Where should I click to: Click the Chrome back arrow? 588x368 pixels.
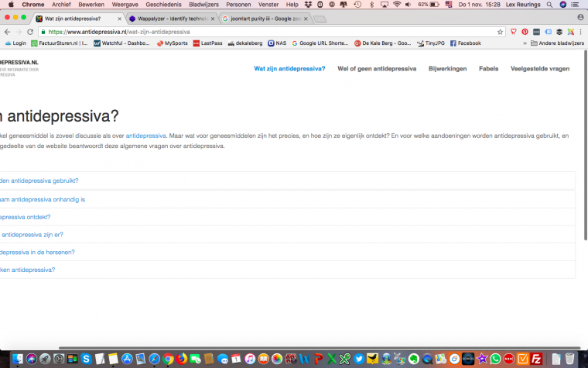(7, 32)
